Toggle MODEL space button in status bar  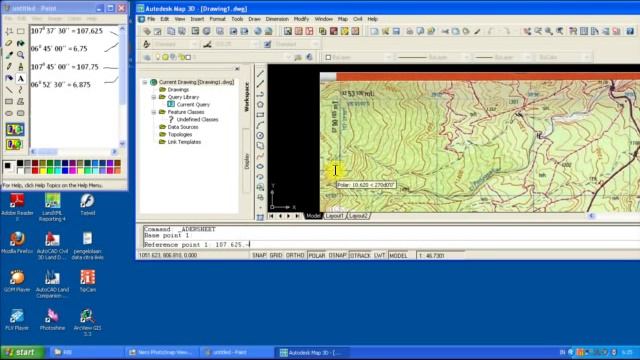click(x=398, y=256)
